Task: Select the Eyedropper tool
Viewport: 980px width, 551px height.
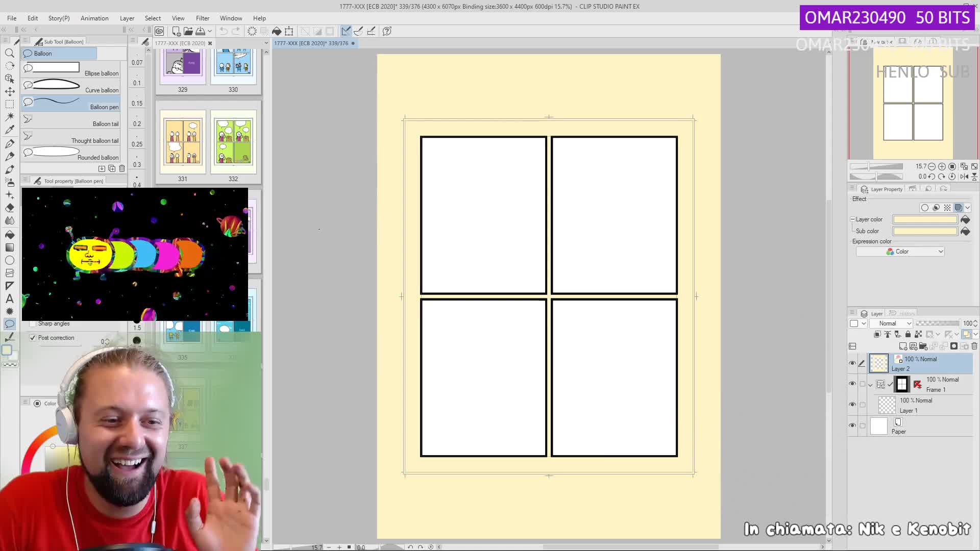Action: (9, 130)
